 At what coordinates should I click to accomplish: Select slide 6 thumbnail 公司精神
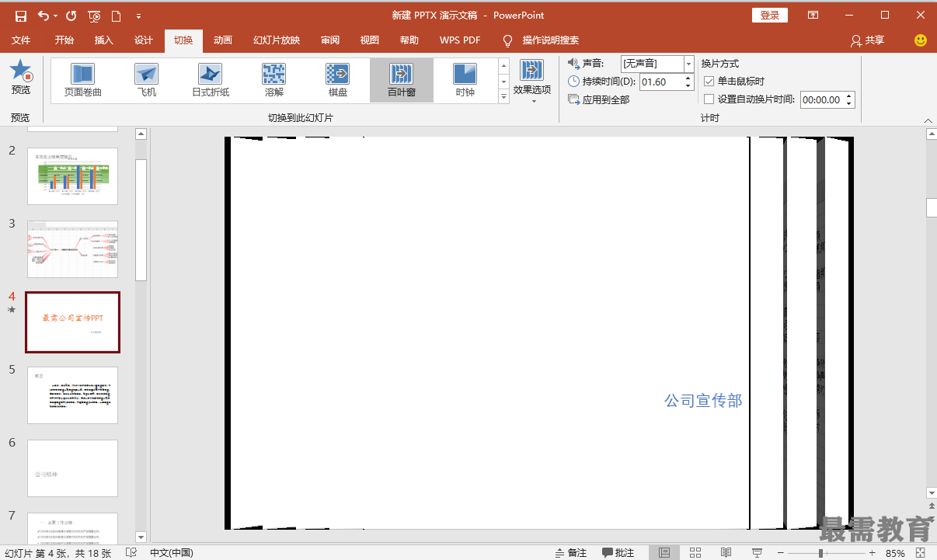[72, 468]
